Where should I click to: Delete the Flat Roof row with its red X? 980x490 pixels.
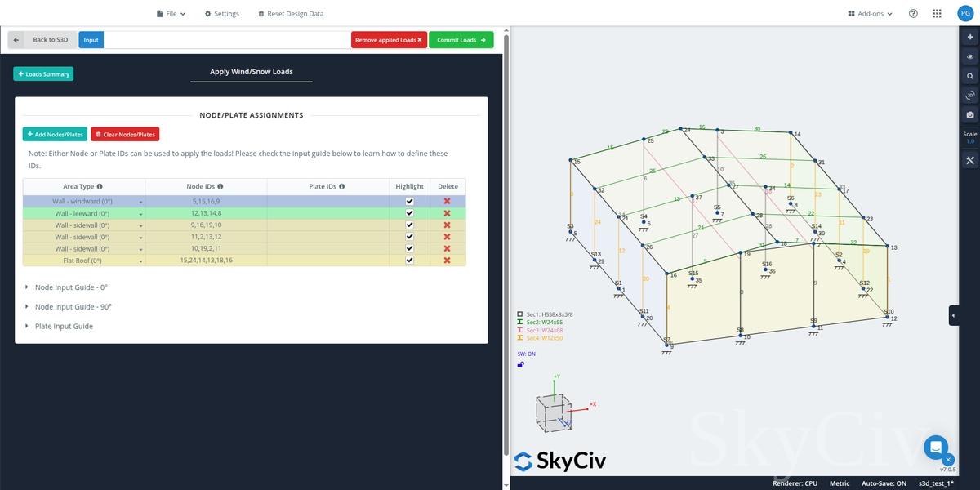pos(448,260)
